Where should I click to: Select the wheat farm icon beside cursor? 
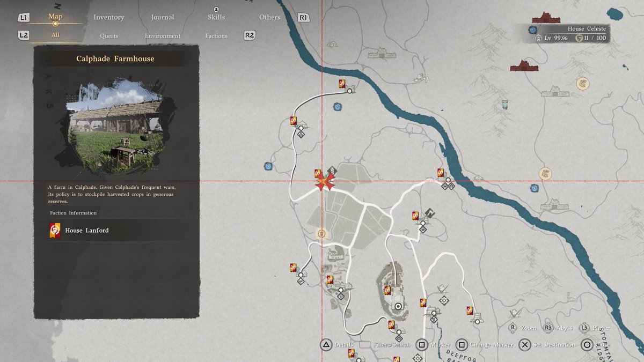333,171
